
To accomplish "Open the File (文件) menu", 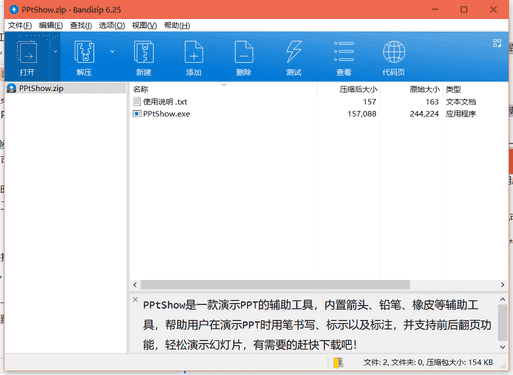I will click(20, 26).
